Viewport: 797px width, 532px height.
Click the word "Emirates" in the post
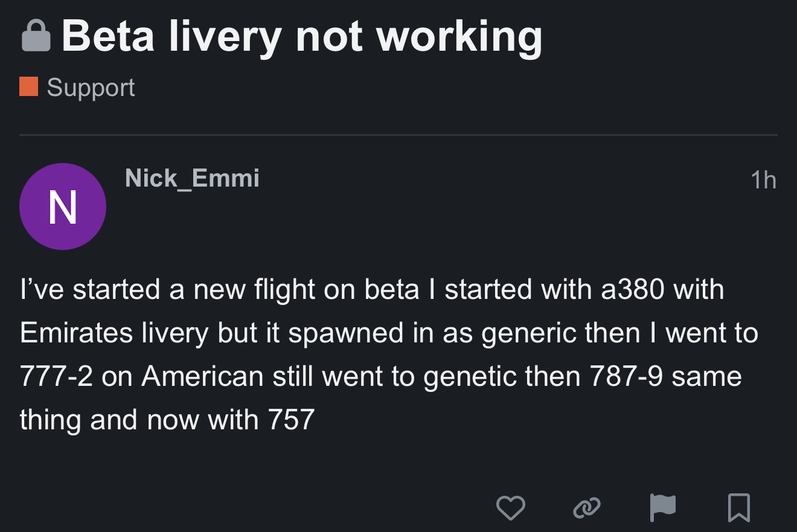coord(75,333)
